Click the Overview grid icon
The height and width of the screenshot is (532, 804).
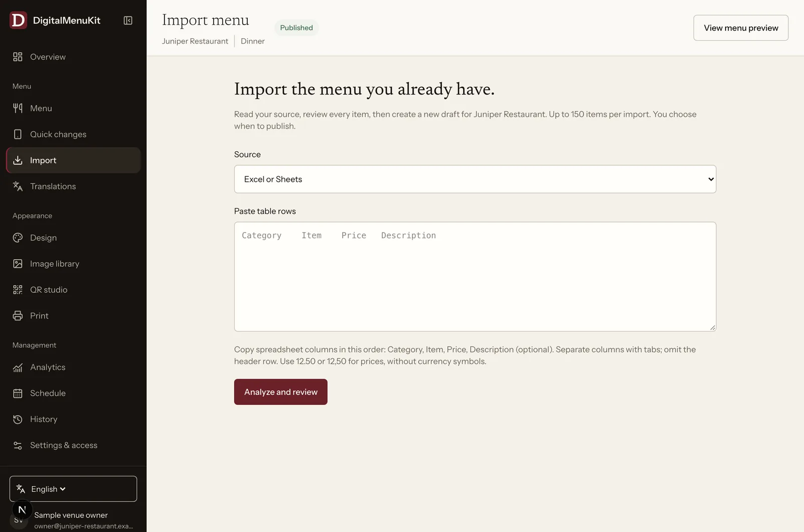[18, 57]
